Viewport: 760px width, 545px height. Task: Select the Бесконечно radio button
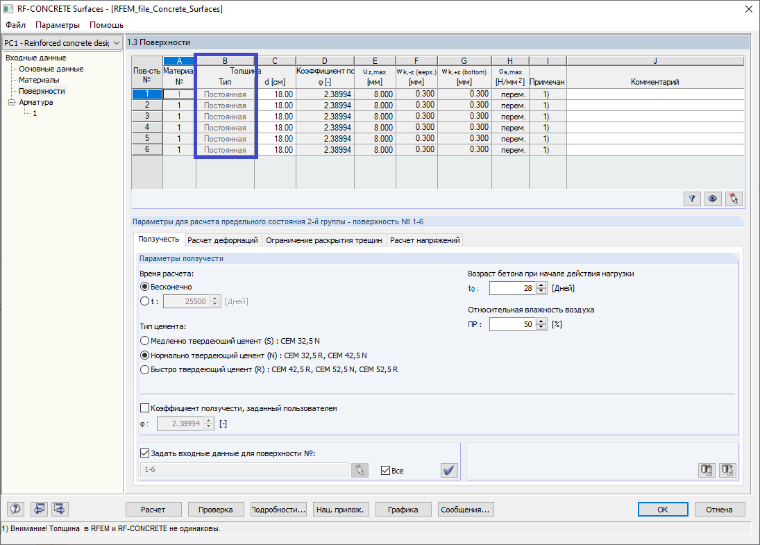click(144, 287)
